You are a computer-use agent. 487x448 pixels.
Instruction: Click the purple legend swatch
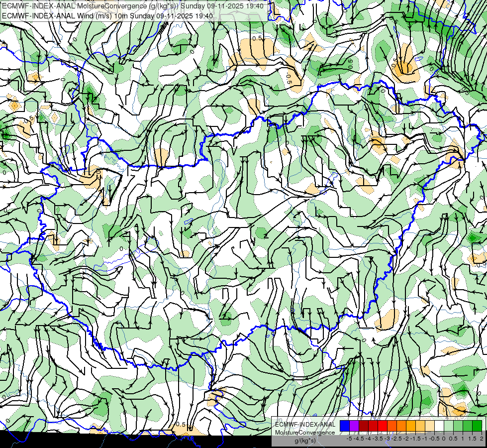click(354, 426)
